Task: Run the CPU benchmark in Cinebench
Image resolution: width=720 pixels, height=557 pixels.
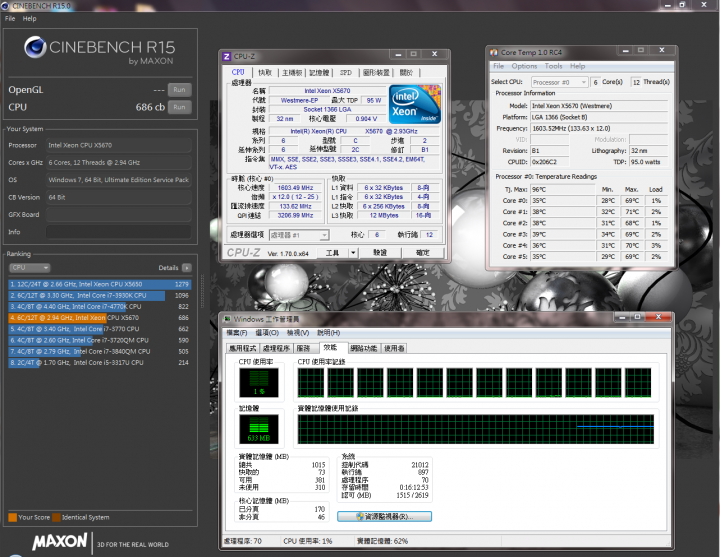Action: pos(179,107)
